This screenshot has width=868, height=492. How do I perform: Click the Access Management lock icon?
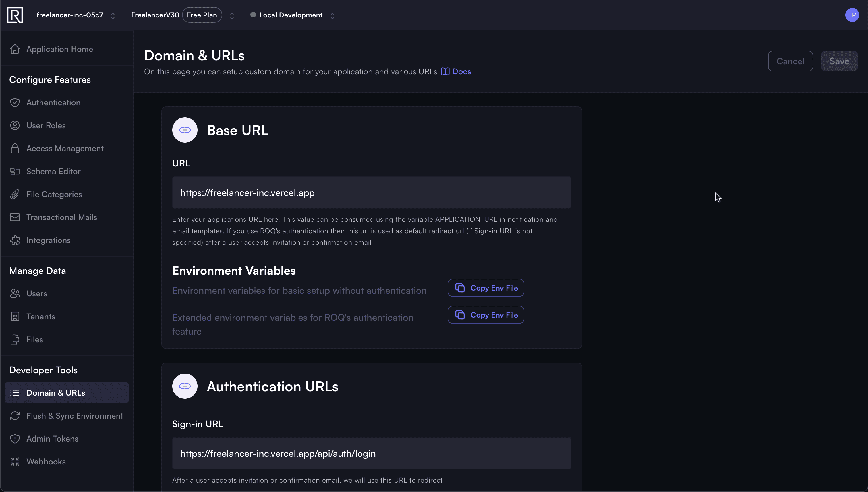(x=15, y=148)
